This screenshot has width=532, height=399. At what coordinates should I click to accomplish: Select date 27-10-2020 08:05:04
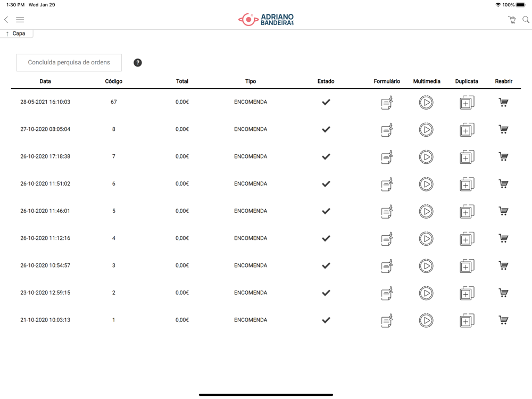(45, 129)
